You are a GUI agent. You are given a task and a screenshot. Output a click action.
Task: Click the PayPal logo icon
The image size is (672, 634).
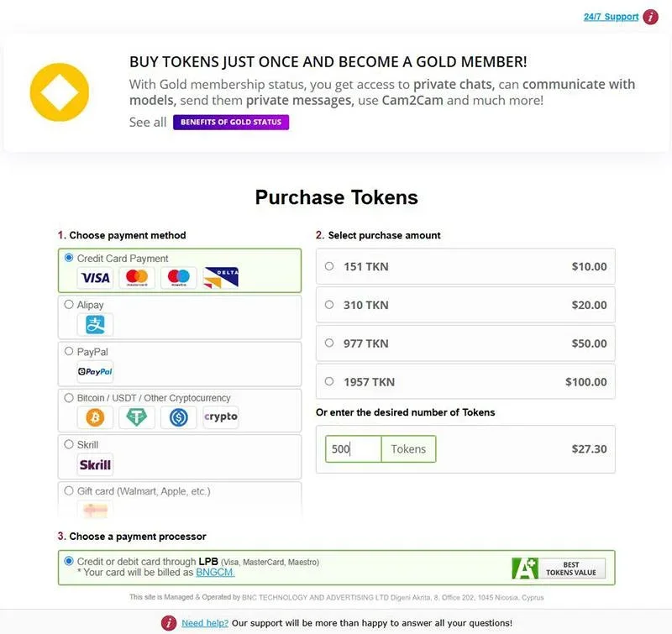coord(95,371)
